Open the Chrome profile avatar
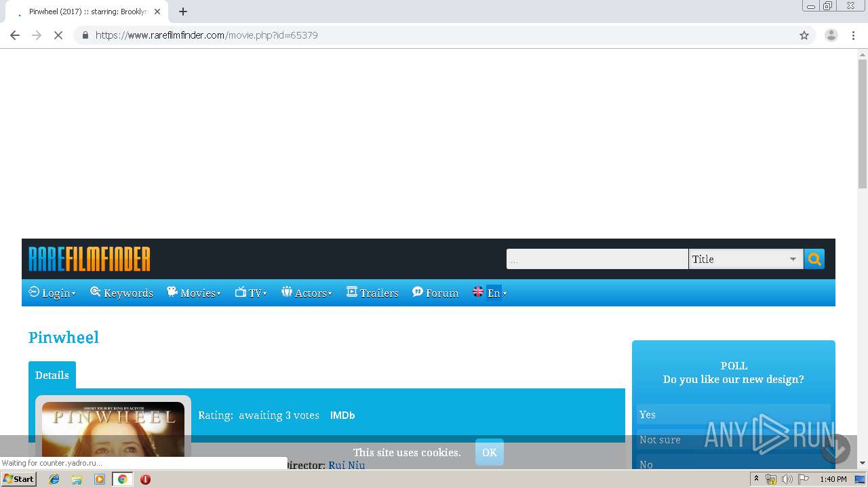This screenshot has width=868, height=488. coord(831,35)
